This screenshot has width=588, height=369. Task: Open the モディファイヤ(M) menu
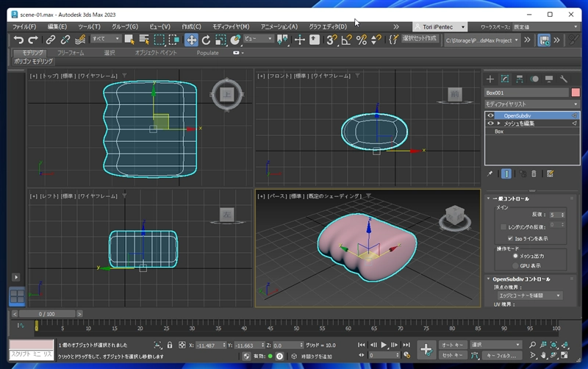pyautogui.click(x=231, y=26)
